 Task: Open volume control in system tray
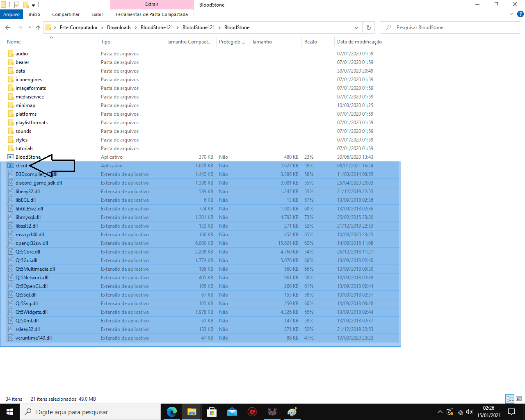point(470,412)
